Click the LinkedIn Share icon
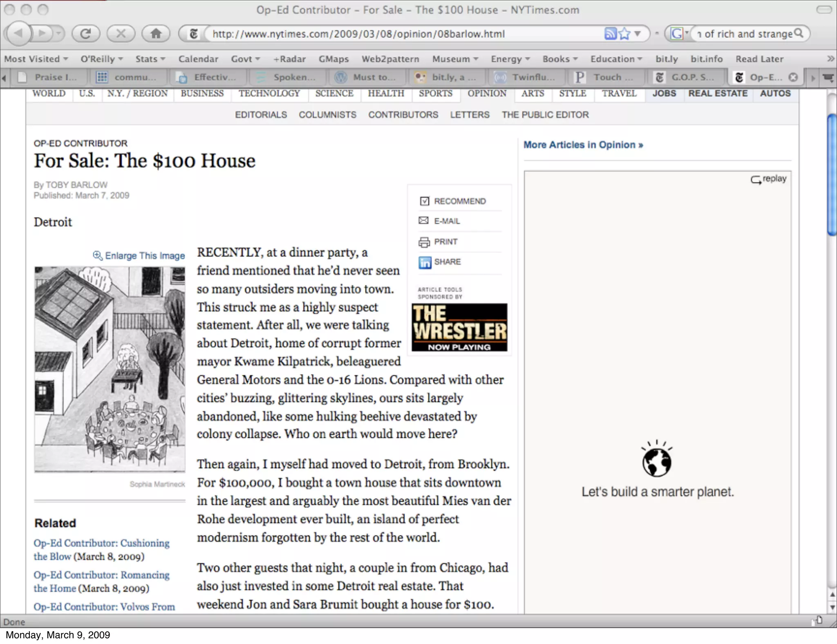837x644 pixels. point(425,262)
